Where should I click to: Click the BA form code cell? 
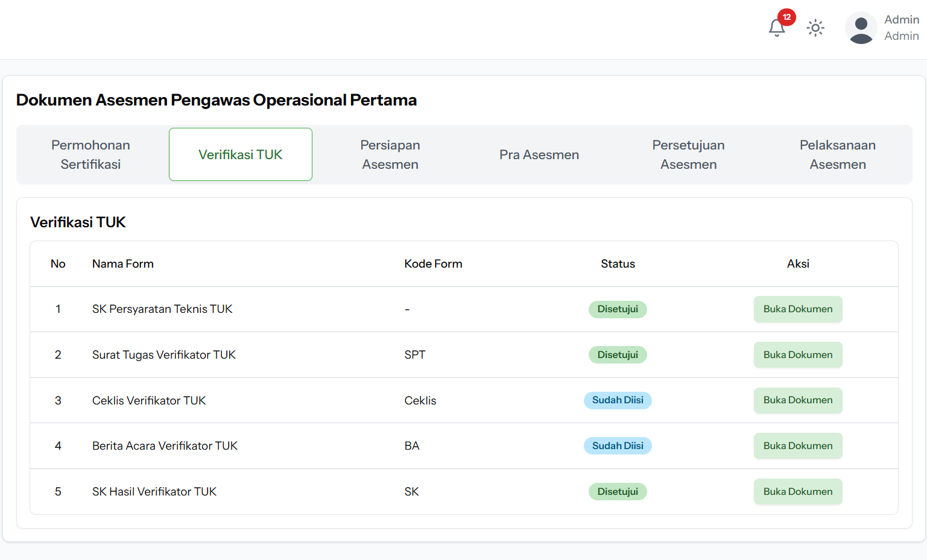click(412, 446)
